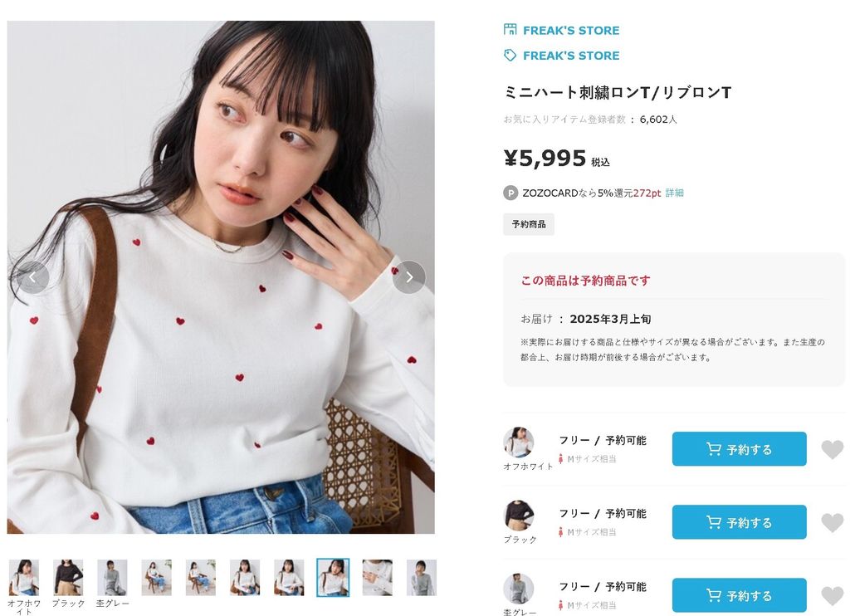Click the ブラック color swatch beside reserve button
This screenshot has height=616, width=850.
click(518, 516)
